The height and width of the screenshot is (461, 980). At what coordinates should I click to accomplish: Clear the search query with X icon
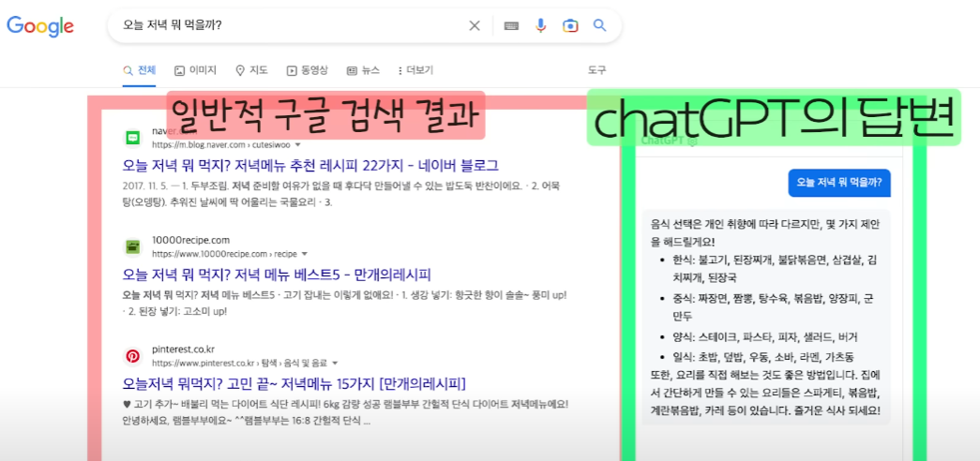[475, 25]
